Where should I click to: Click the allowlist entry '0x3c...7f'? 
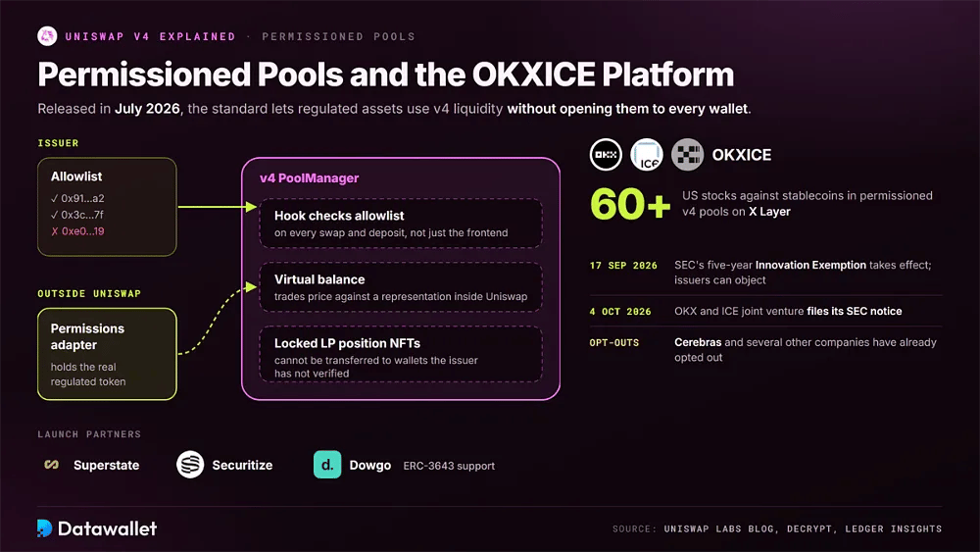82,215
